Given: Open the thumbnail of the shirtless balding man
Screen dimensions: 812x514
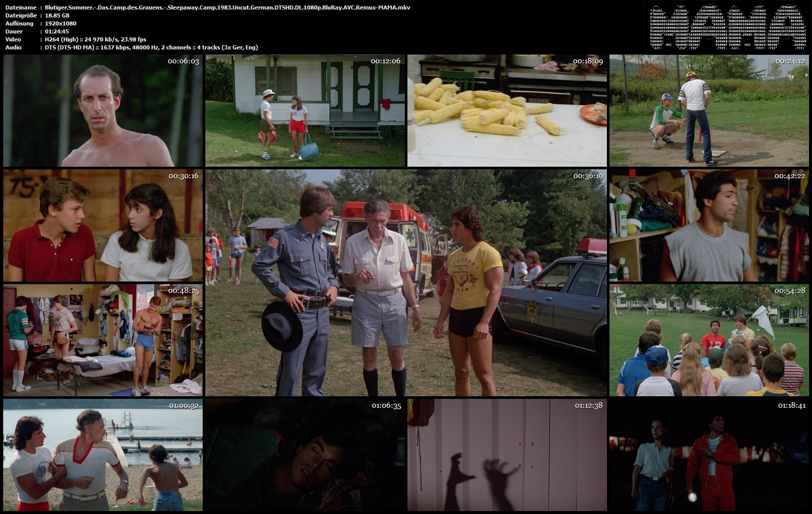Looking at the screenshot, I should point(103,111).
